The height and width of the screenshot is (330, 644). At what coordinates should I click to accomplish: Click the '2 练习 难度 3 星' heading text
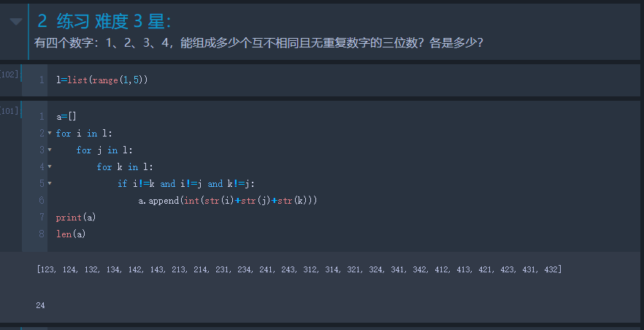[x=104, y=22]
